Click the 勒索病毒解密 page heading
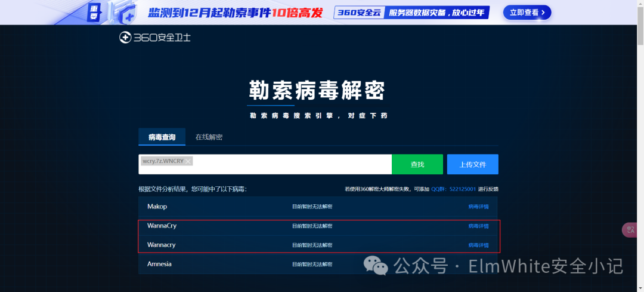Viewport: 644px width, 292px height. coord(317,90)
